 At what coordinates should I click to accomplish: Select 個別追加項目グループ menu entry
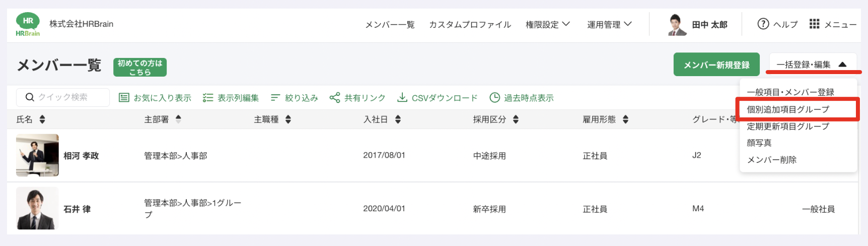pos(788,109)
